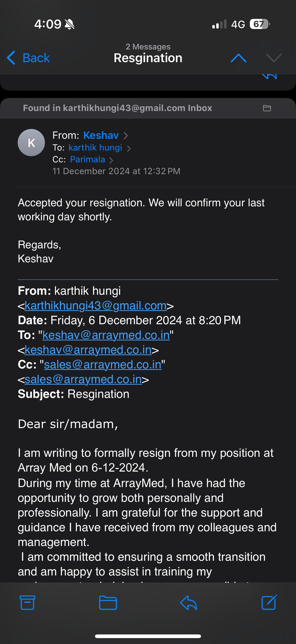Expand Cc chevron next to Parimala
Viewport: 296px width, 644px height.
[111, 160]
